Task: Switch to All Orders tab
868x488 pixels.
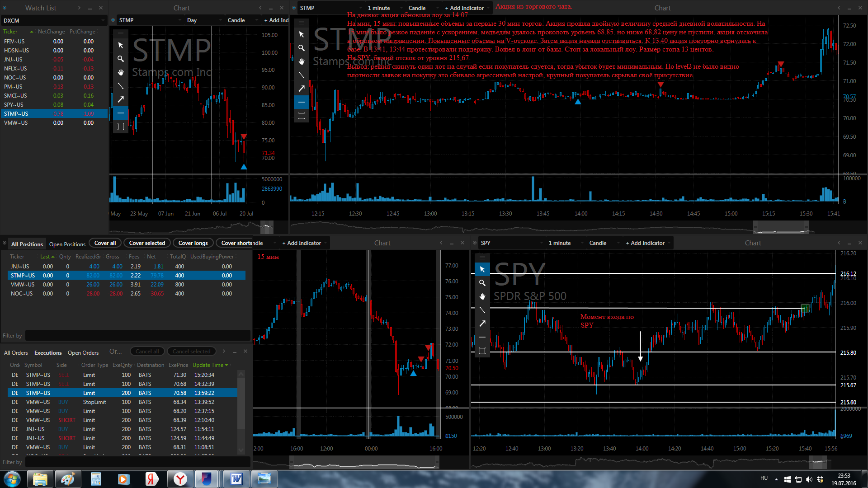Action: pos(16,352)
